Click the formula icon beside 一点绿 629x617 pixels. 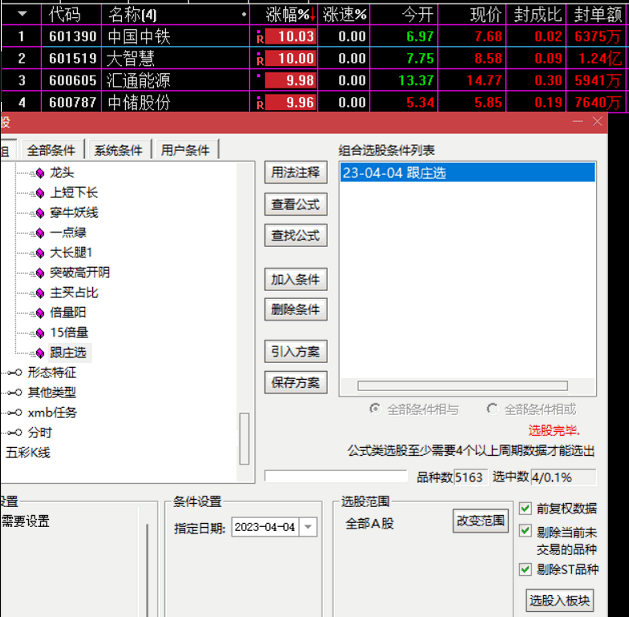(x=40, y=233)
